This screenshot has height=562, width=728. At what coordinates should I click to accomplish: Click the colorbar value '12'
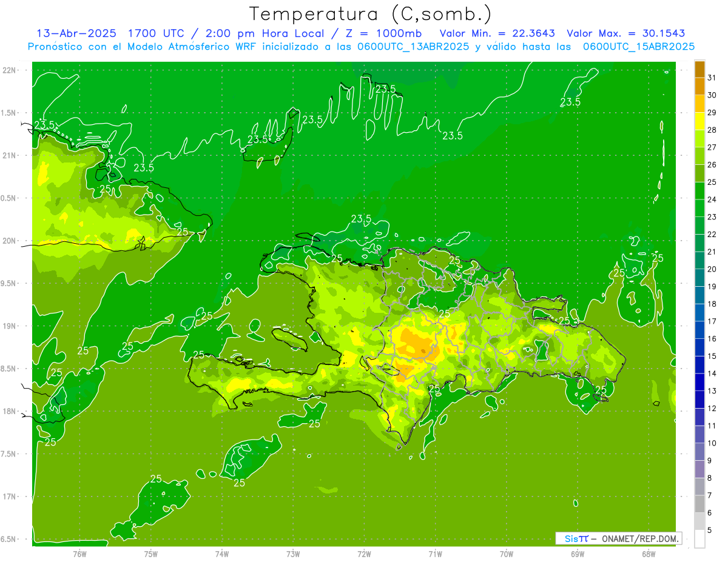pyautogui.click(x=712, y=408)
